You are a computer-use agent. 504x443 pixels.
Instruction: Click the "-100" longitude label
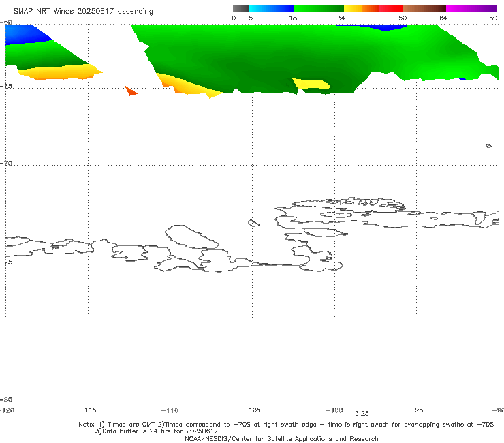click(x=334, y=410)
